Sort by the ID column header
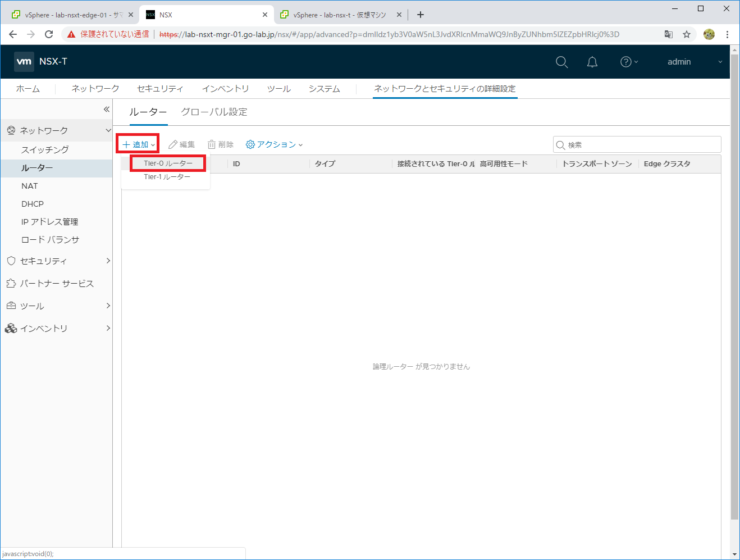Screen dimensions: 740x560 (236, 164)
